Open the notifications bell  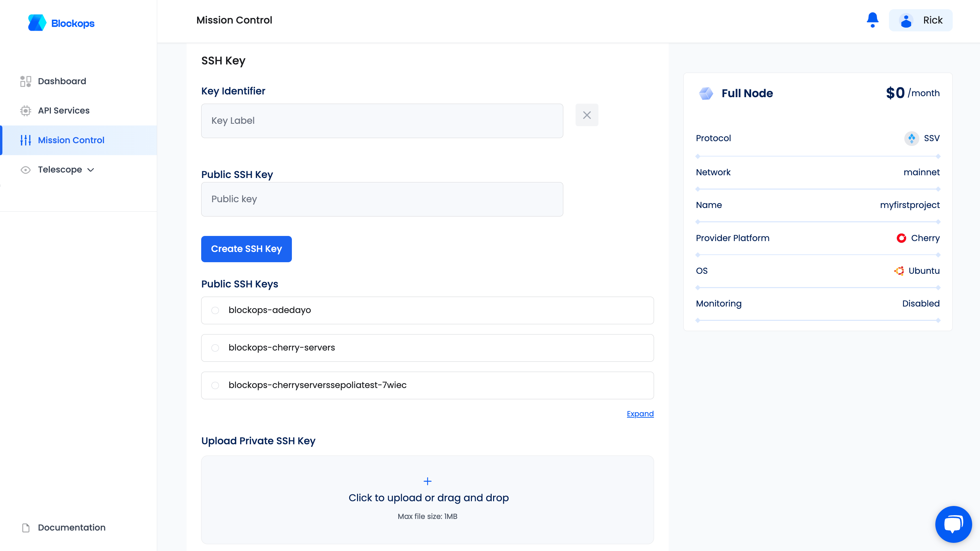(872, 20)
